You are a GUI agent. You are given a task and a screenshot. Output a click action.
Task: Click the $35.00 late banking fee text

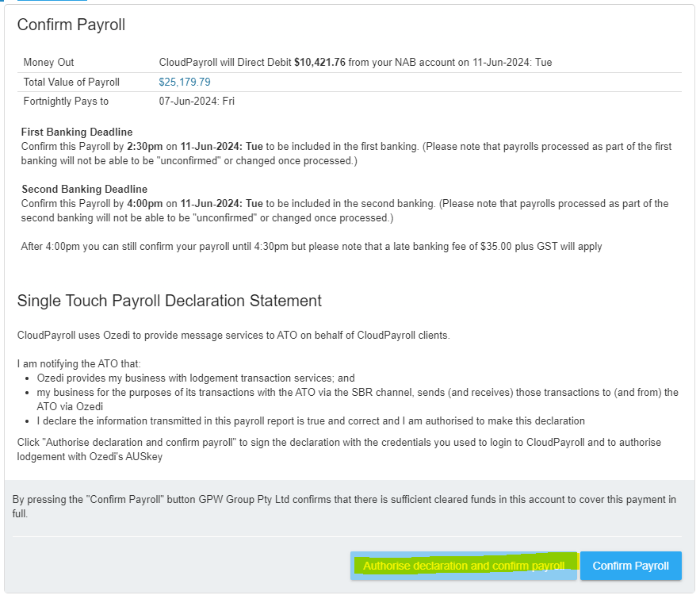[496, 247]
